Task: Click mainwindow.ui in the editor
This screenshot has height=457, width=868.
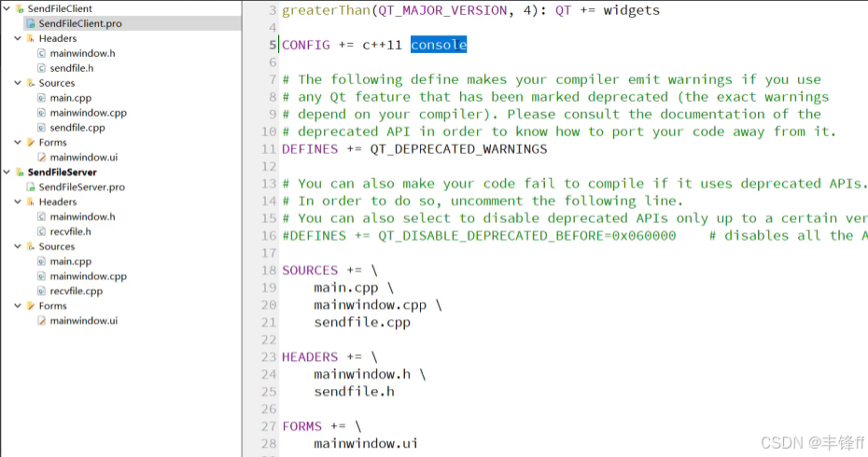Action: (366, 444)
